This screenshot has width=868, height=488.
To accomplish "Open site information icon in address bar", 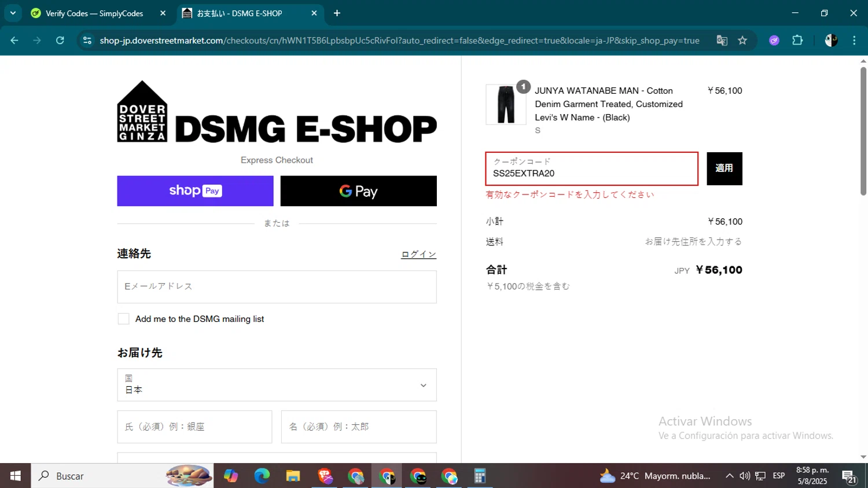I will (x=87, y=41).
